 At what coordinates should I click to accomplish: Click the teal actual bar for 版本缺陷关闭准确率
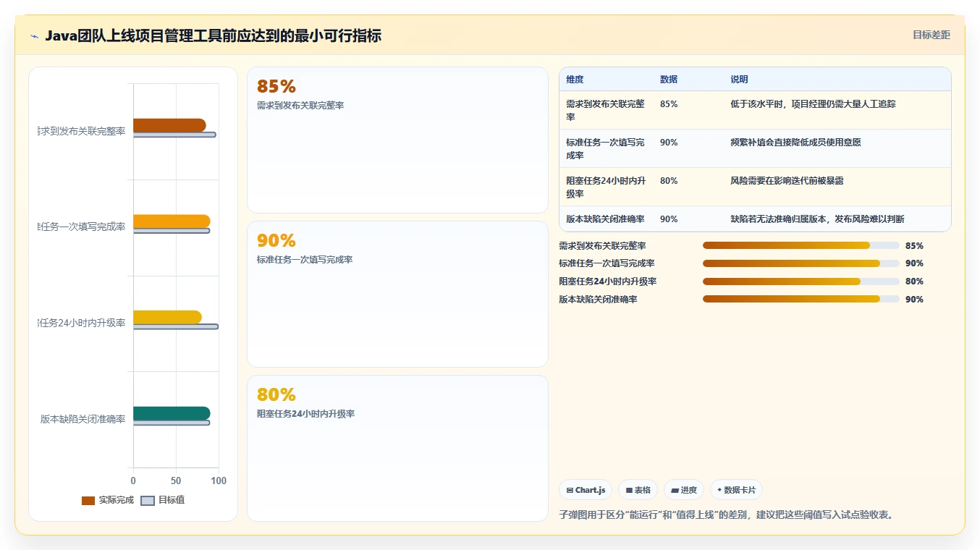click(172, 413)
